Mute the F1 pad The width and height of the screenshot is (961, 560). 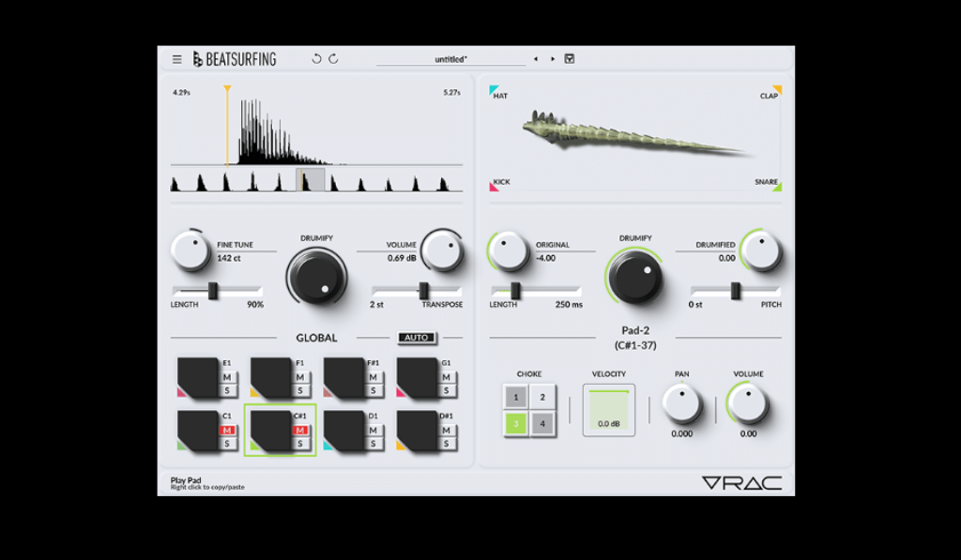click(300, 377)
